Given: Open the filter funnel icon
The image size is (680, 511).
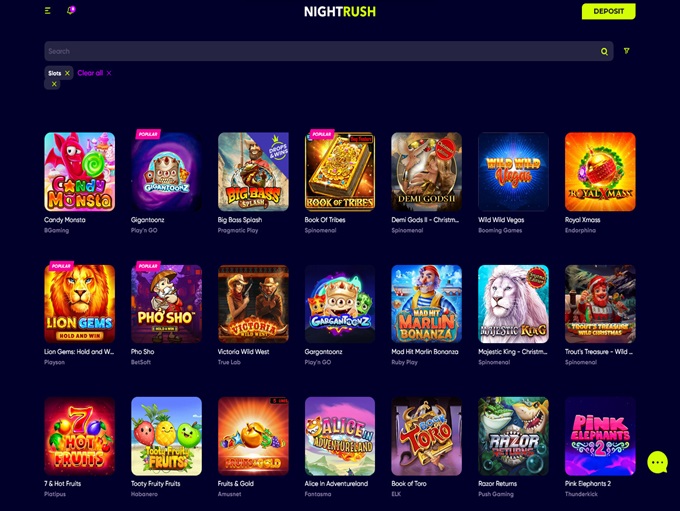Looking at the screenshot, I should (x=626, y=51).
